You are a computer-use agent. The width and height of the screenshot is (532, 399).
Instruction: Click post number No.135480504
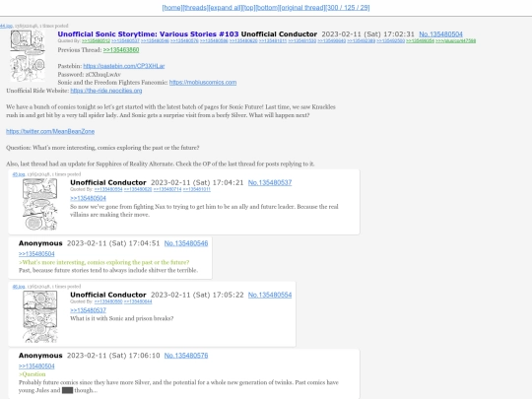click(x=440, y=33)
